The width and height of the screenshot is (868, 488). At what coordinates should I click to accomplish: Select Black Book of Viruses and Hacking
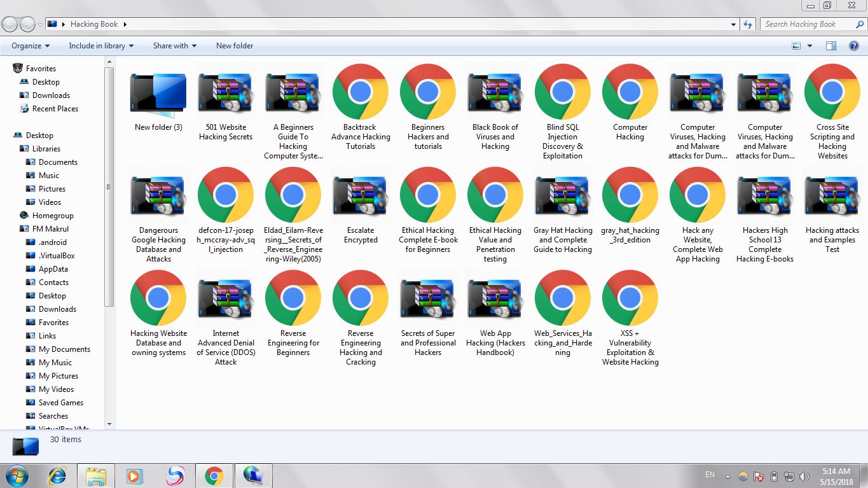coord(495,108)
